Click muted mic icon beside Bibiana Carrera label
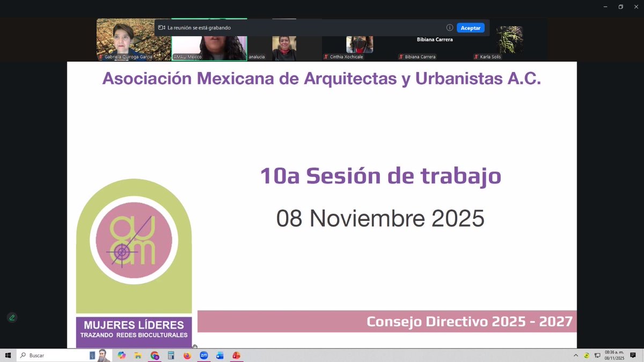The image size is (644, 362). tap(401, 57)
